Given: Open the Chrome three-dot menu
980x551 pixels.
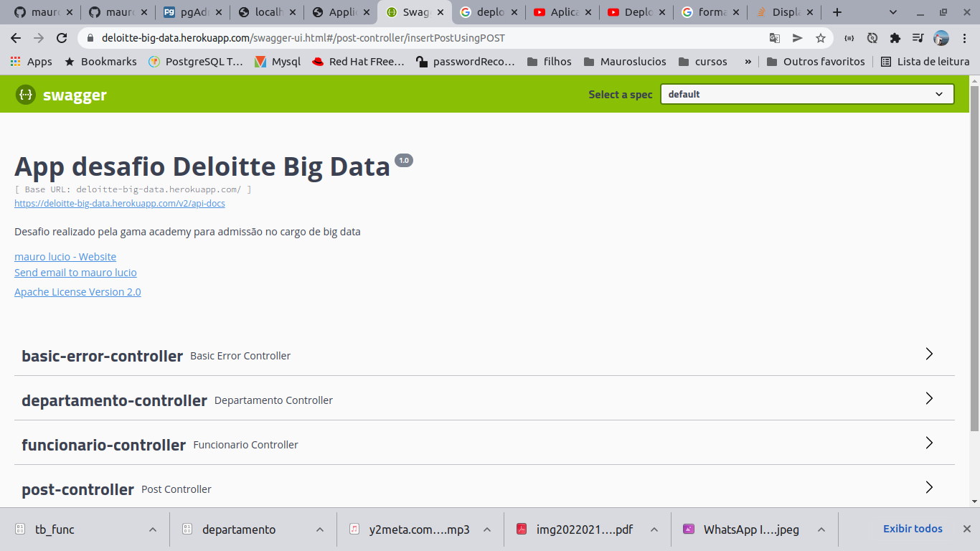Looking at the screenshot, I should coord(963,38).
